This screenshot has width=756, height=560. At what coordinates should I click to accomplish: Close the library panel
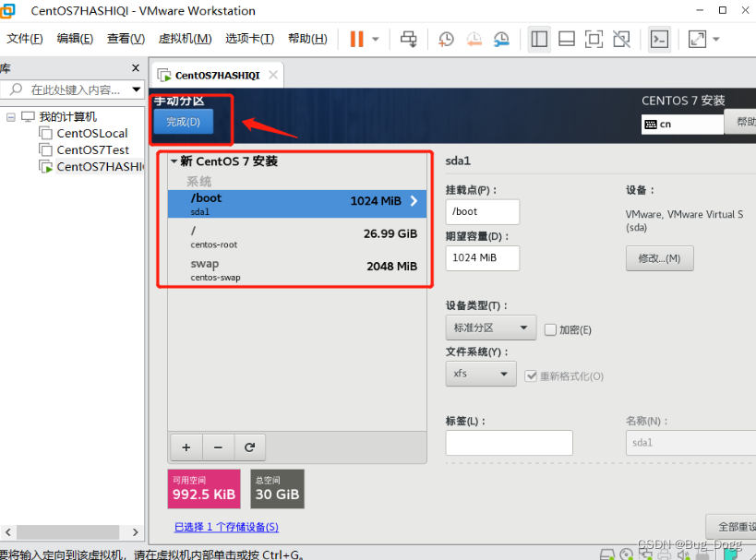tap(136, 68)
